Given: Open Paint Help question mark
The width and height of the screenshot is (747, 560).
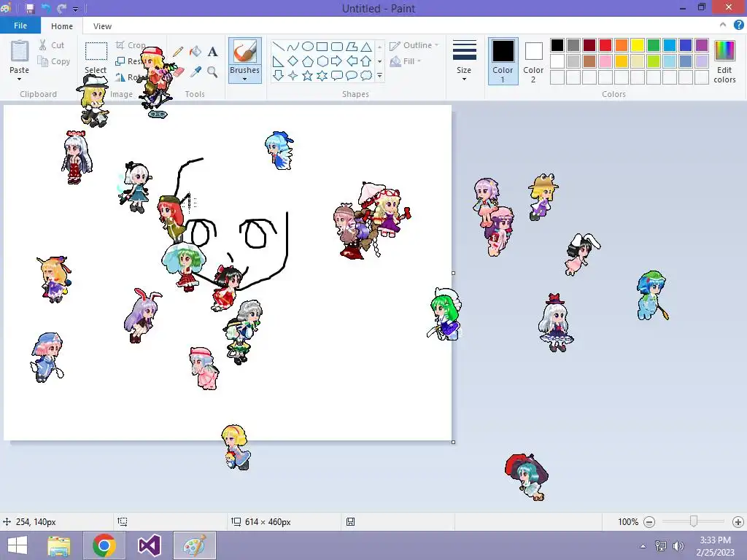Looking at the screenshot, I should tap(738, 26).
